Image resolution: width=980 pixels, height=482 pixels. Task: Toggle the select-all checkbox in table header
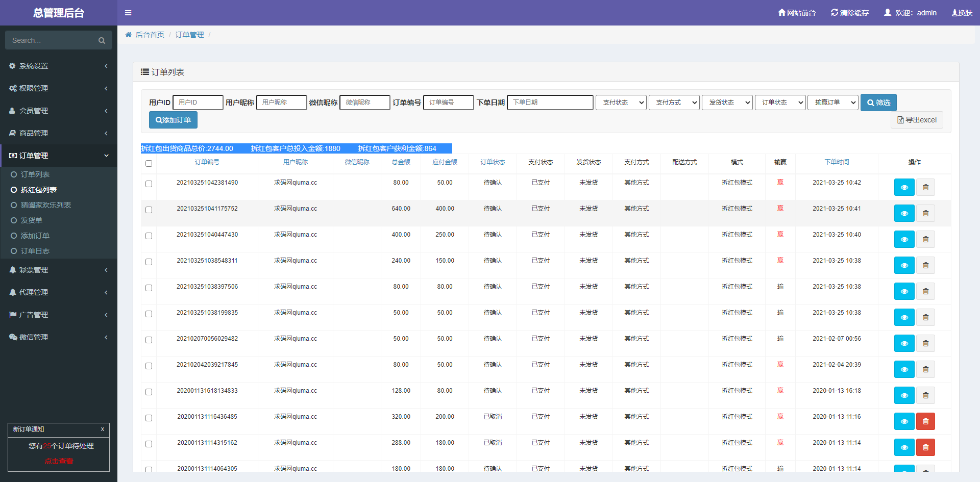(149, 163)
